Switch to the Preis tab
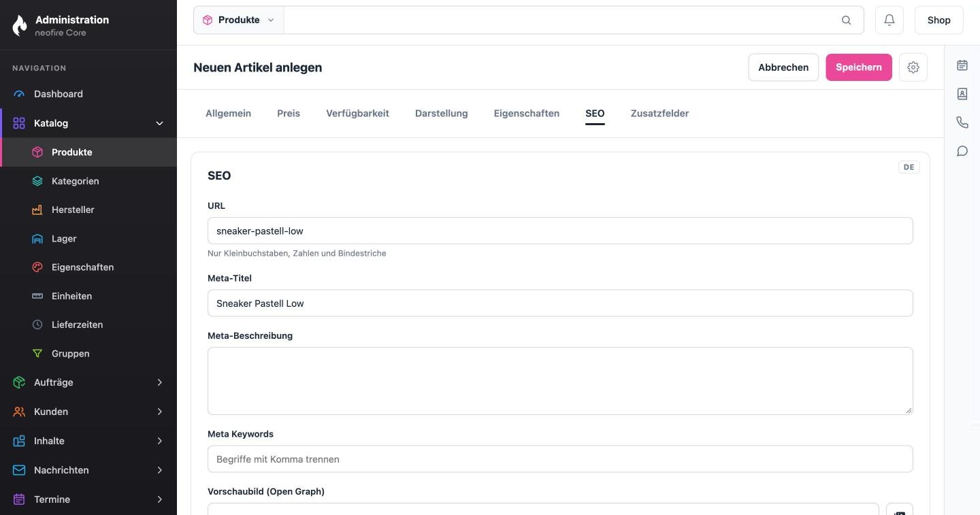Screen dimensions: 980x515 coord(289,114)
